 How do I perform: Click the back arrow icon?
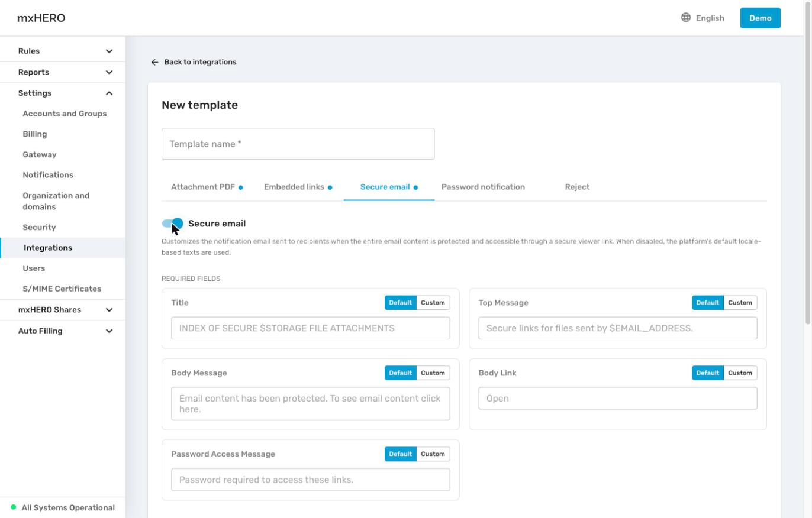154,62
